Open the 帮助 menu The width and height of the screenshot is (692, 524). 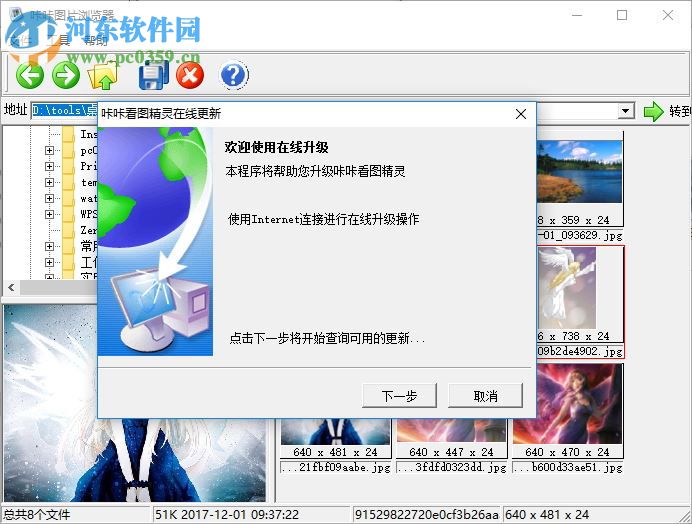click(96, 41)
